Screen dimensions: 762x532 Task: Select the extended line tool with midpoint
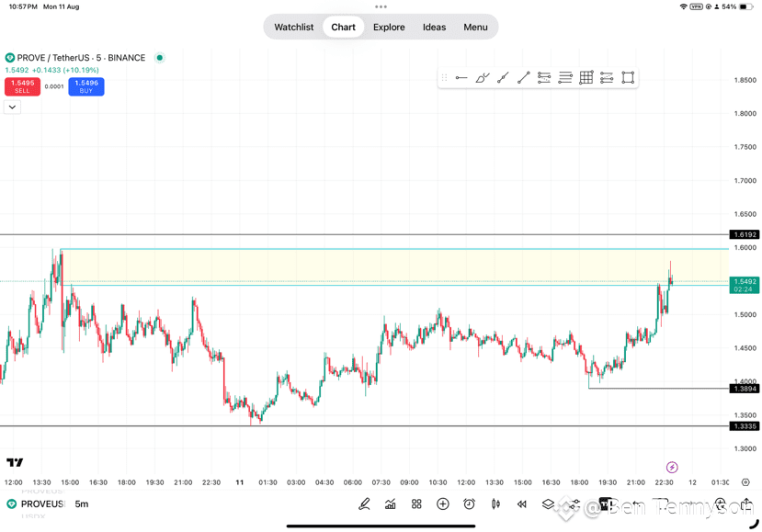(503, 78)
